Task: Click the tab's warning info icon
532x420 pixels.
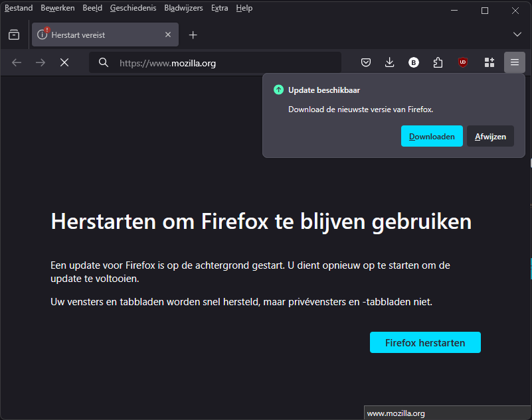Action: click(43, 34)
